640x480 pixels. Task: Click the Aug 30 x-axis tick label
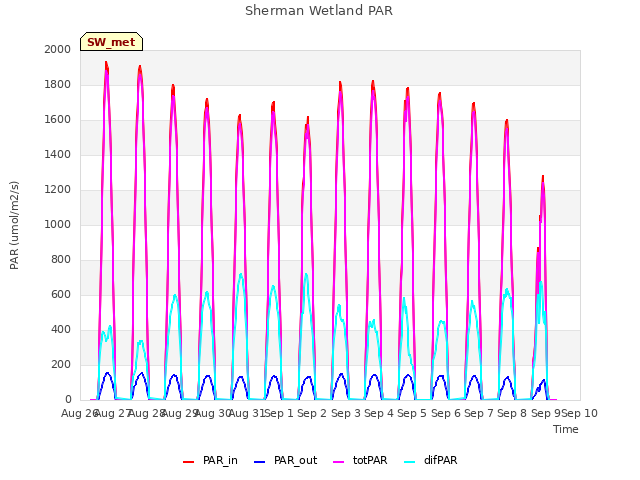(x=213, y=413)
